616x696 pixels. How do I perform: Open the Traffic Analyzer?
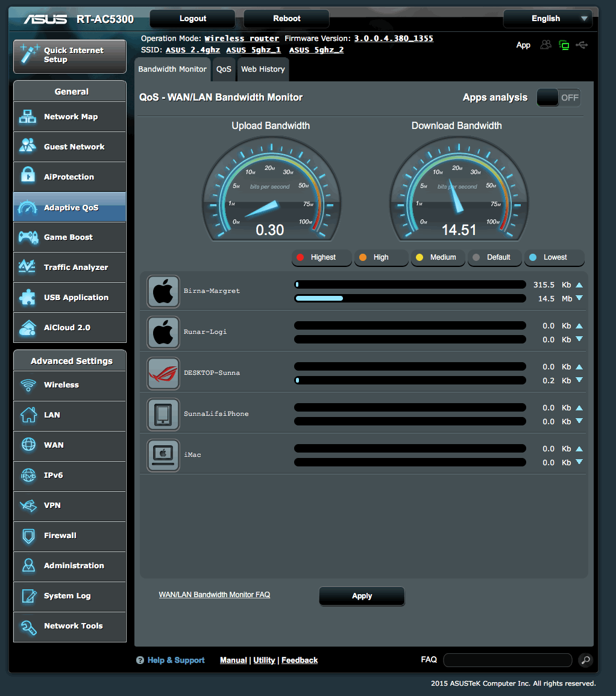pyautogui.click(x=69, y=267)
